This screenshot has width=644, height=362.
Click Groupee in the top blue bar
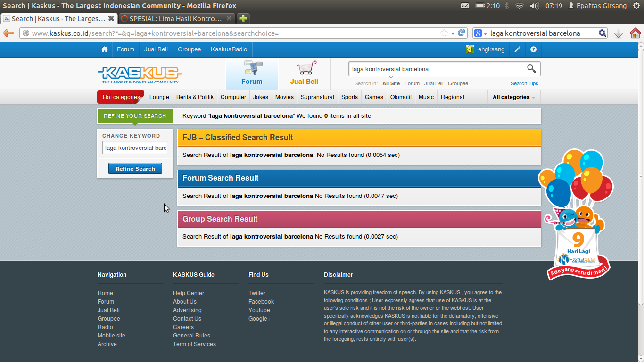click(190, 49)
